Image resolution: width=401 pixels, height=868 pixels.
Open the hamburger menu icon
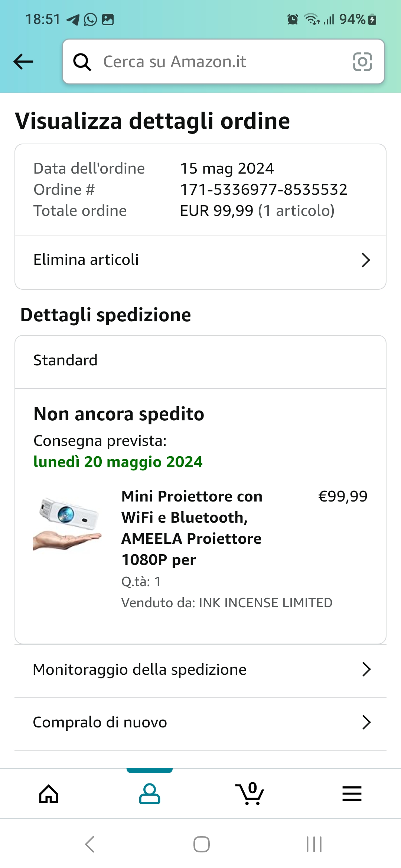352,794
